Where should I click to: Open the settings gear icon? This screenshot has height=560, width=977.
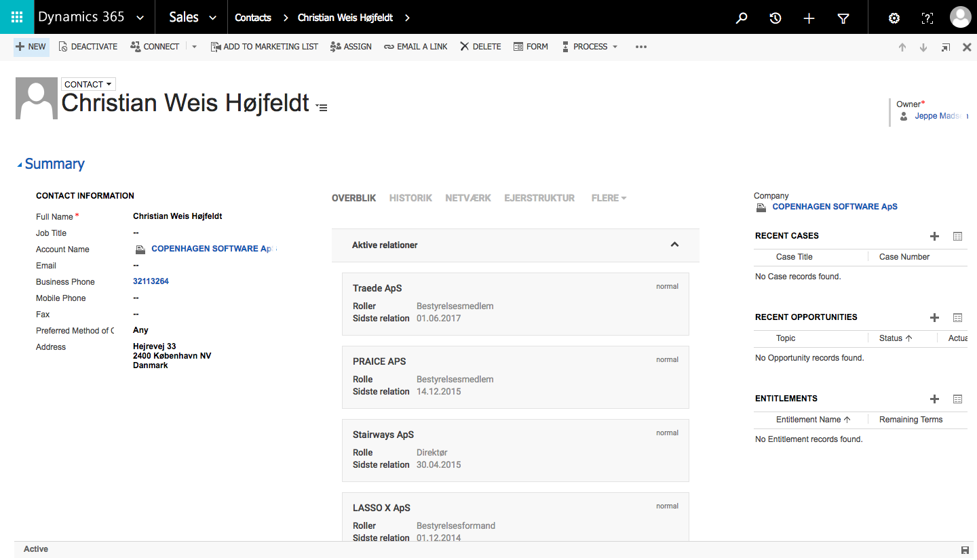tap(894, 18)
